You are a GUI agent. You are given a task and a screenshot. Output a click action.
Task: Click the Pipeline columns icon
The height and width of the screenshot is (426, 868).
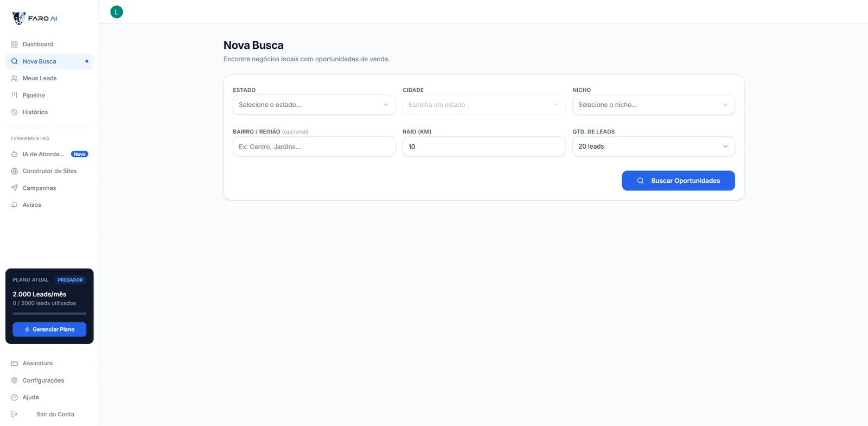click(15, 95)
